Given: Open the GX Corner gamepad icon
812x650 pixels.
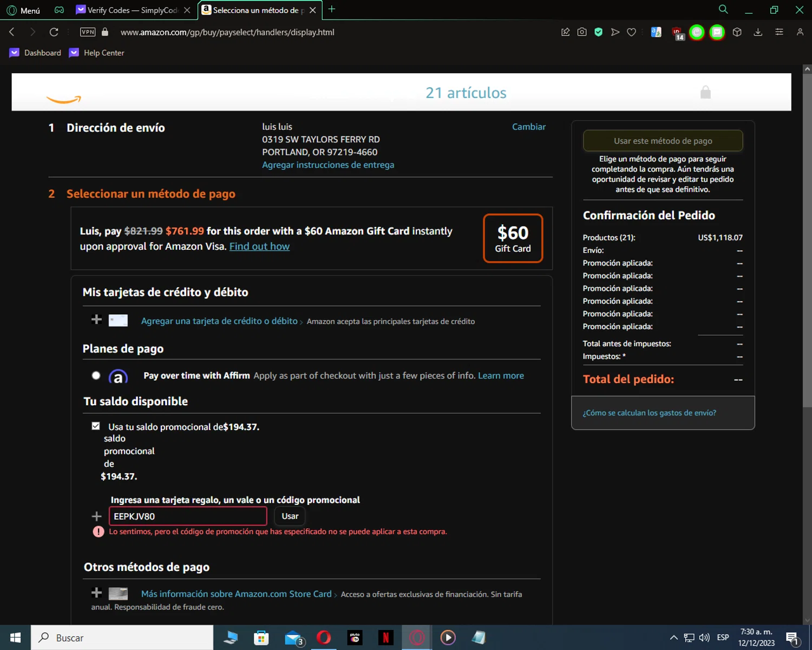Looking at the screenshot, I should (59, 10).
